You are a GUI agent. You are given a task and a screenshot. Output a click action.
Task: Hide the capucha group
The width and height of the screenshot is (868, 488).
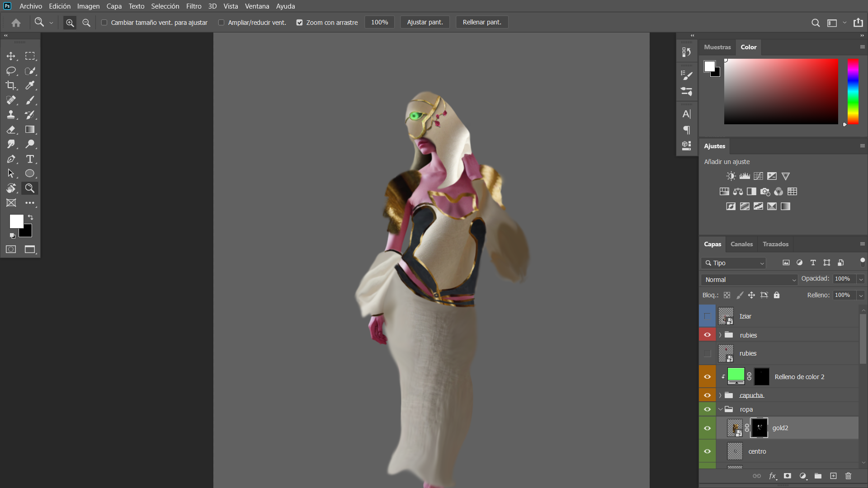708,395
